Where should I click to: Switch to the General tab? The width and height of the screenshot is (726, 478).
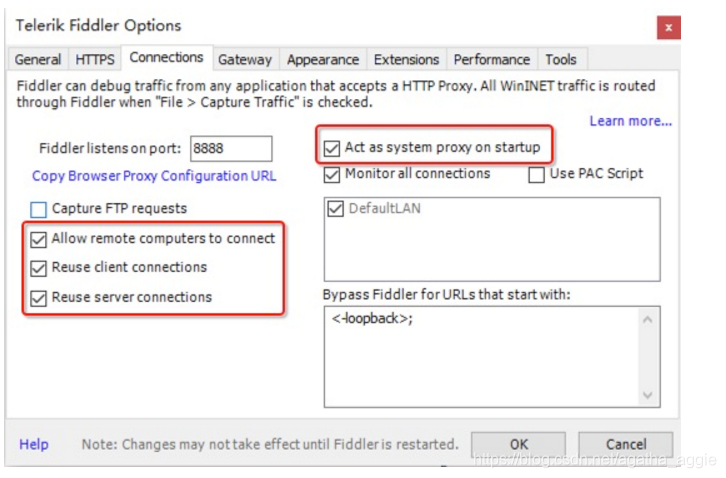pos(38,59)
